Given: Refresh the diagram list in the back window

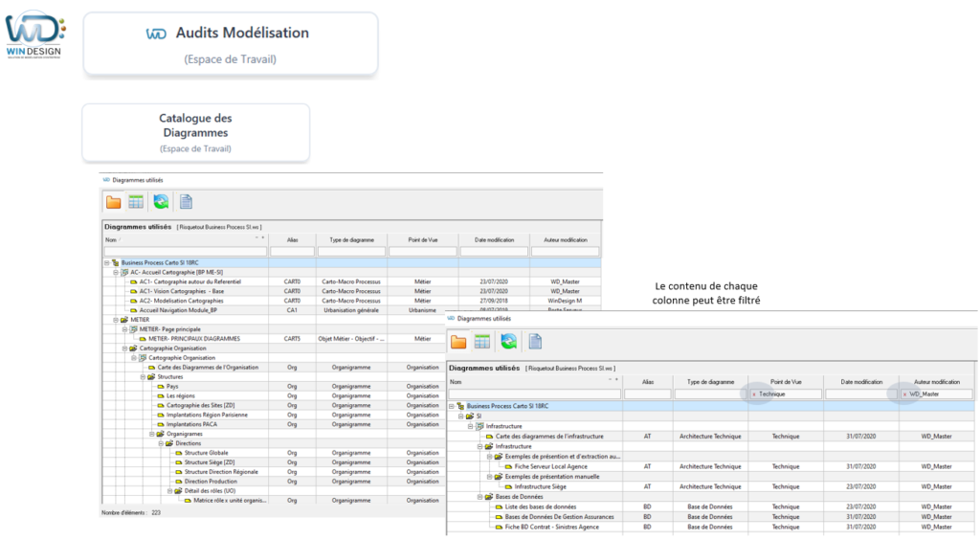Looking at the screenshot, I should pyautogui.click(x=161, y=202).
